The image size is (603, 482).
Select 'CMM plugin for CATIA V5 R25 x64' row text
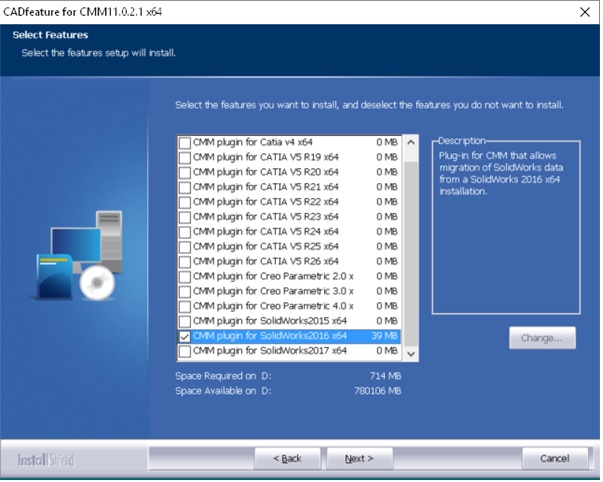click(x=266, y=247)
